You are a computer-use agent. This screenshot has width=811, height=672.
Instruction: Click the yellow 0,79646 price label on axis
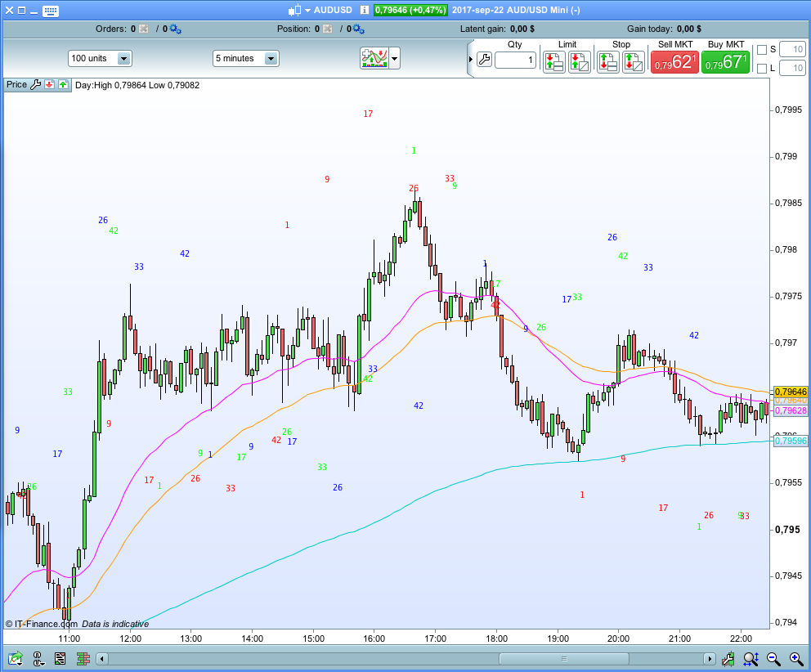point(791,392)
